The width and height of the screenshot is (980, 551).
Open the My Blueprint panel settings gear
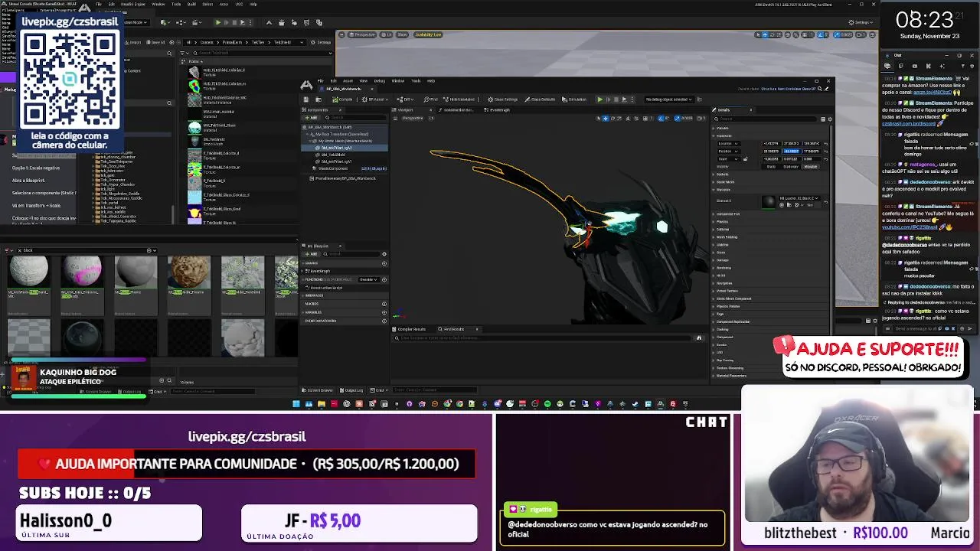384,254
